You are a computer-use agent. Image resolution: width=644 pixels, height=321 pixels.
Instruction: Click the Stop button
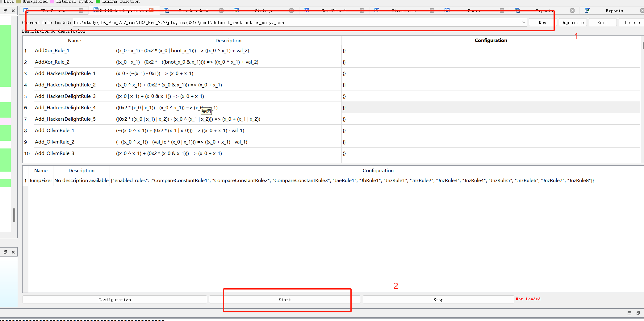pyautogui.click(x=438, y=299)
